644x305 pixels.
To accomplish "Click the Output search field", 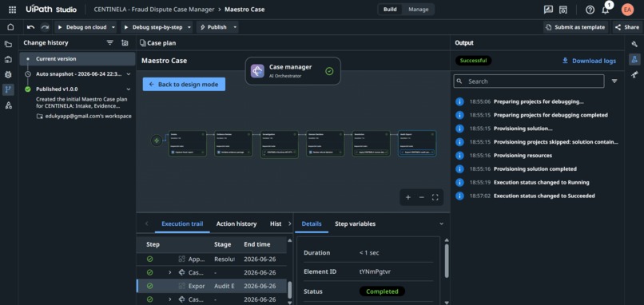I will [529, 81].
